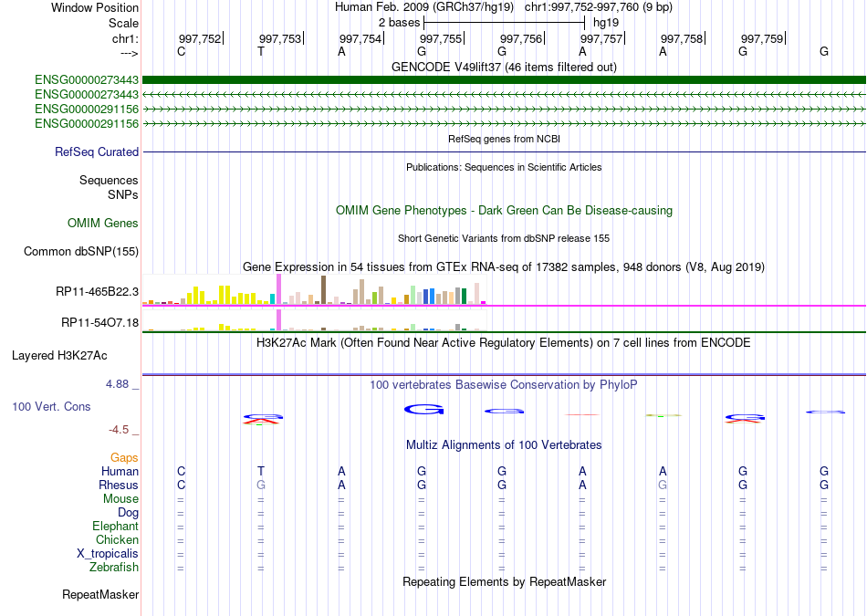Open the H3K27Ac Mark ENCODE track title
867x616 pixels.
tap(504, 343)
